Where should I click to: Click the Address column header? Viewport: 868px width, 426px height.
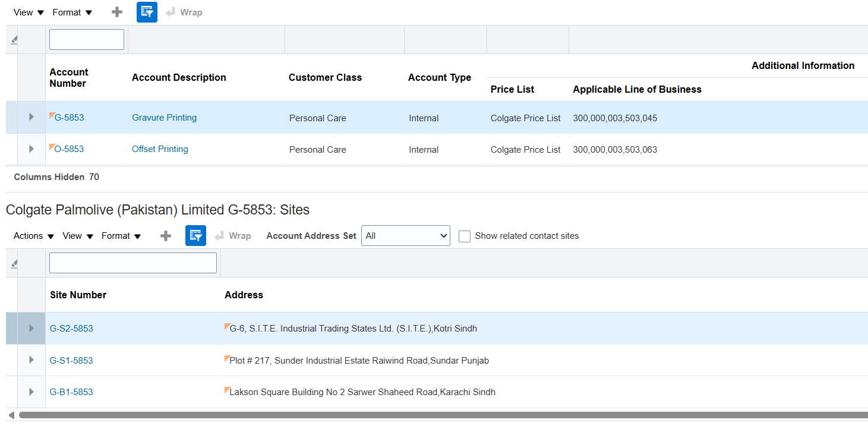coord(244,295)
